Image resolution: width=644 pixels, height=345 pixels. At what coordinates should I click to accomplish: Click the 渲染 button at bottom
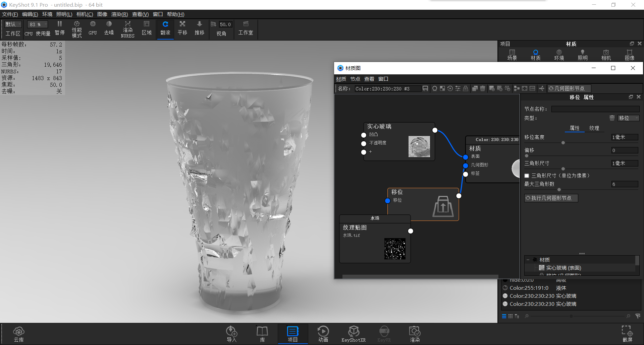click(415, 333)
